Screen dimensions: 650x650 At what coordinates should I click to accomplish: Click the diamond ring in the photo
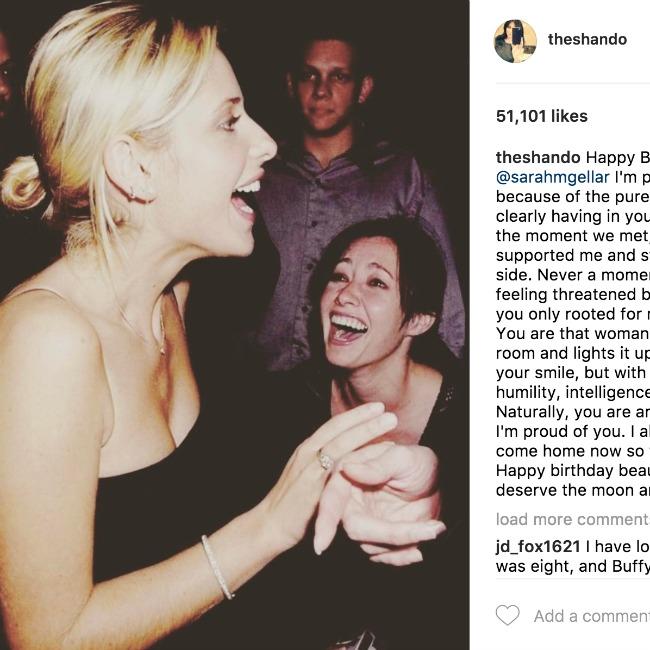(x=325, y=459)
